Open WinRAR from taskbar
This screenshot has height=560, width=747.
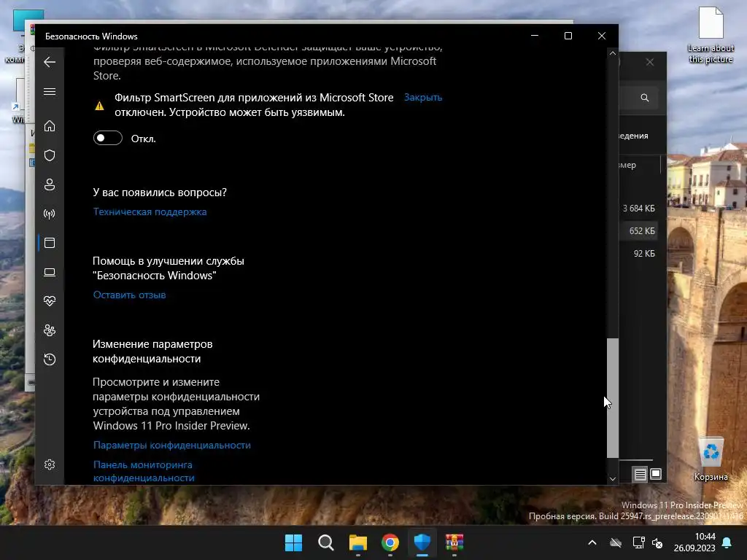point(454,542)
